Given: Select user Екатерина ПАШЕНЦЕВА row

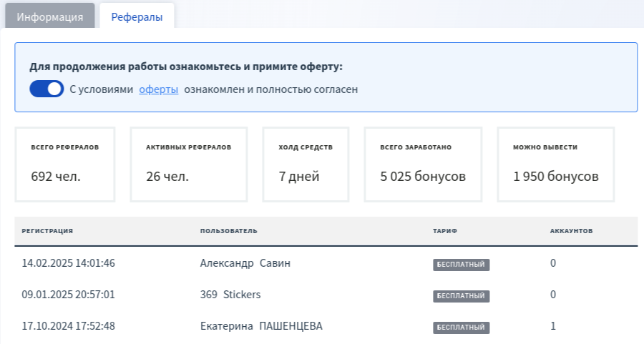Looking at the screenshot, I should (x=326, y=326).
